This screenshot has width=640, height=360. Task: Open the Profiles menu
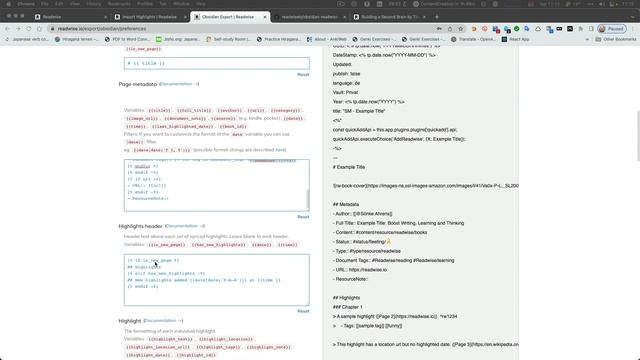point(144,4)
